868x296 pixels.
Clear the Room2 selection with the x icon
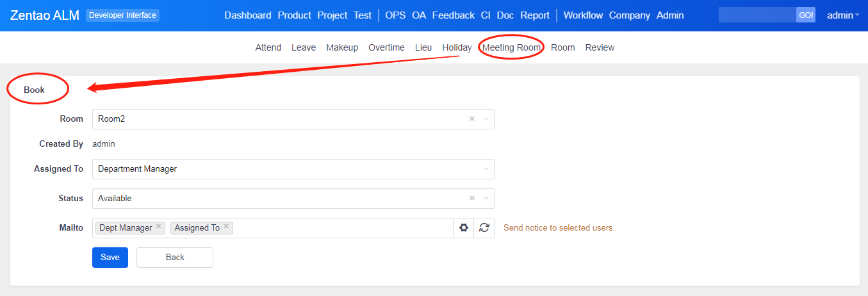472,119
